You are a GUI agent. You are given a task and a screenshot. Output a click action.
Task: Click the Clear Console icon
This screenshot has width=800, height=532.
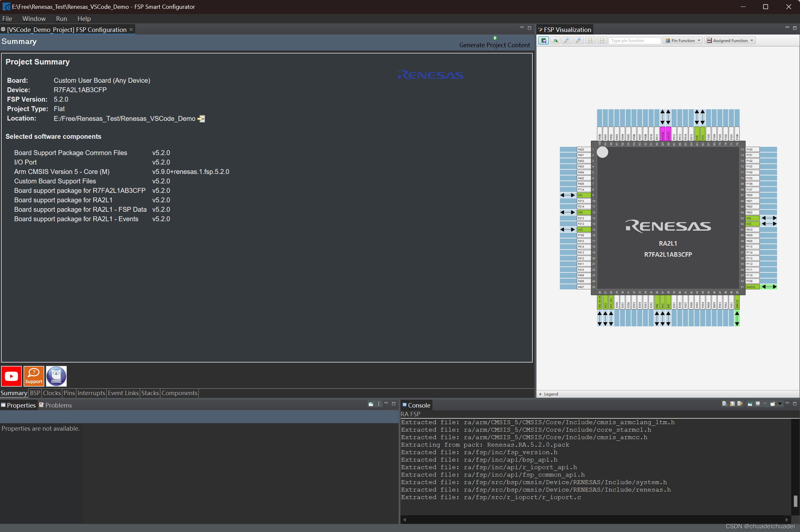pyautogui.click(x=725, y=404)
